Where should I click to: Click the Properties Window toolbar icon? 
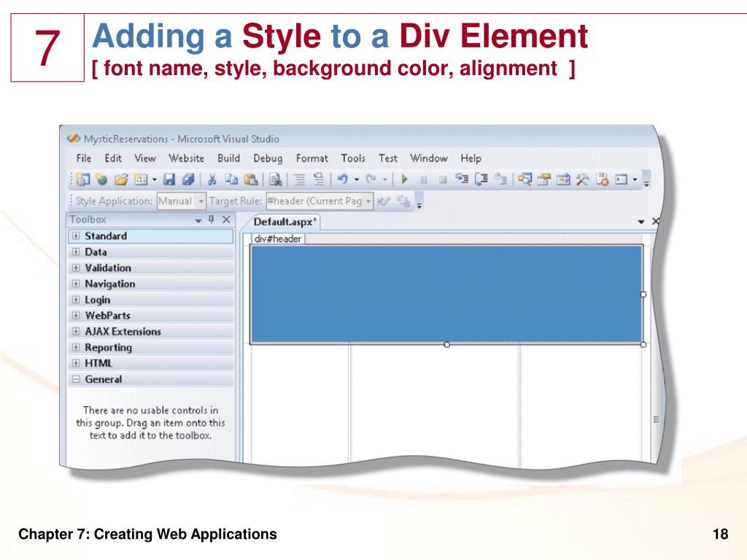[x=544, y=179]
